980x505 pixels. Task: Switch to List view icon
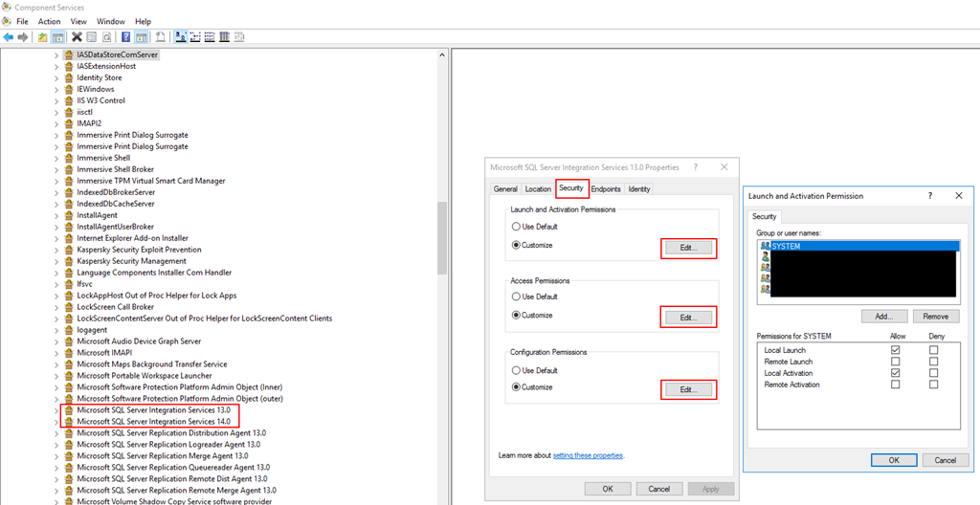(x=210, y=37)
